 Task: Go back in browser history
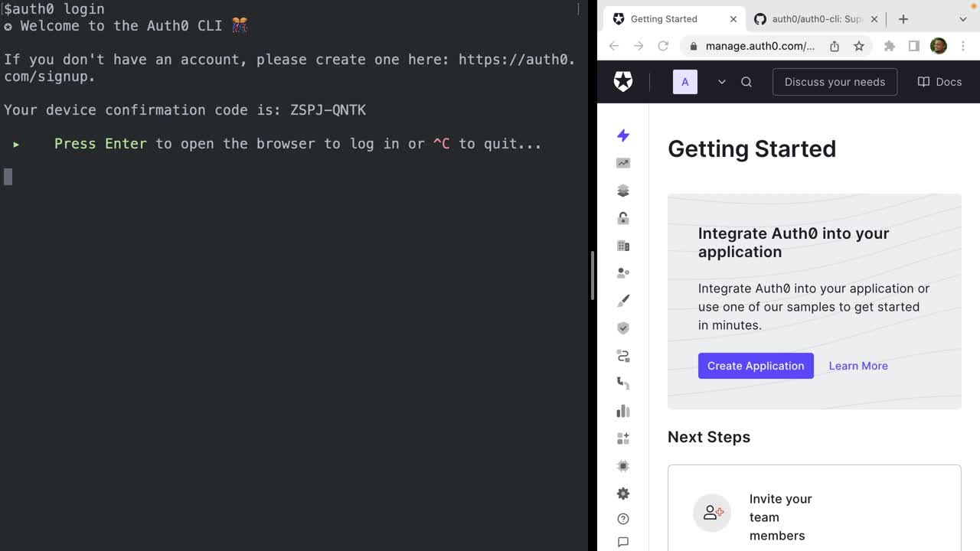pos(614,46)
